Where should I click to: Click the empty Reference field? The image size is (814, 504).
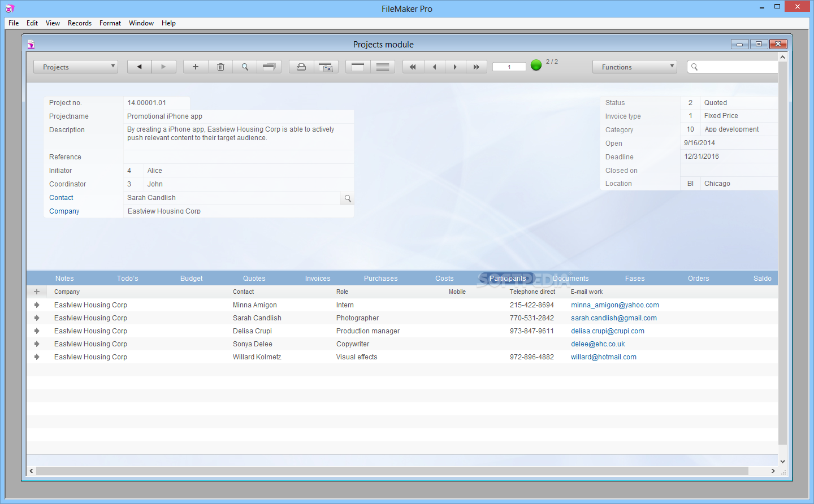(239, 157)
